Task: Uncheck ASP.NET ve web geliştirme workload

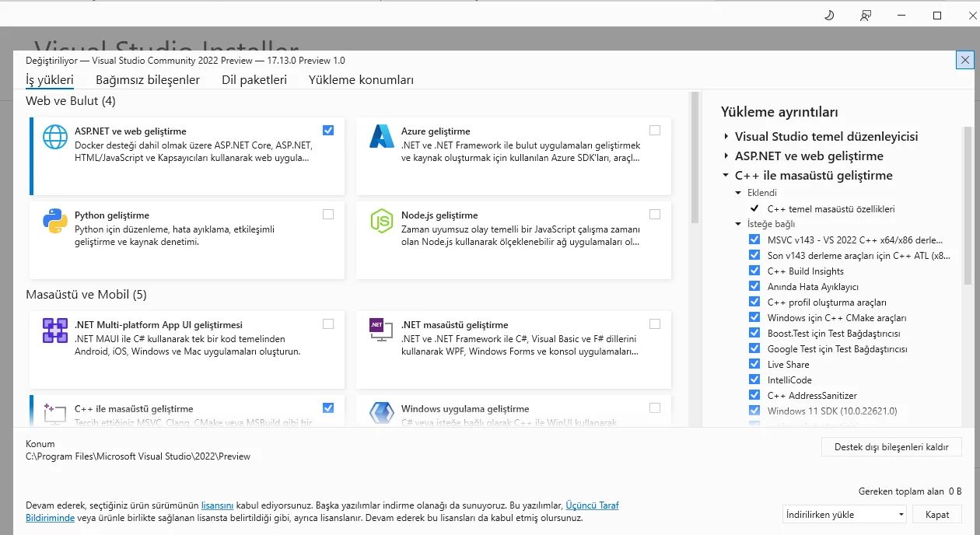Action: 328,130
